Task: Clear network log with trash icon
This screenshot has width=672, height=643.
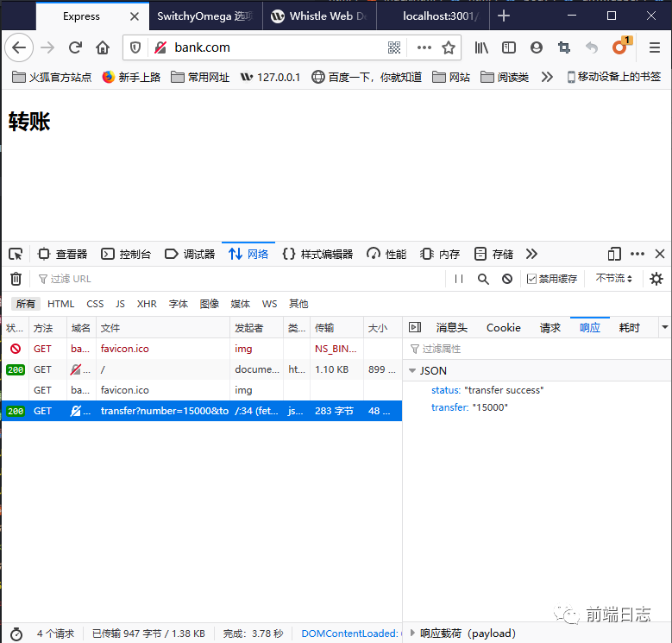Action: point(16,279)
